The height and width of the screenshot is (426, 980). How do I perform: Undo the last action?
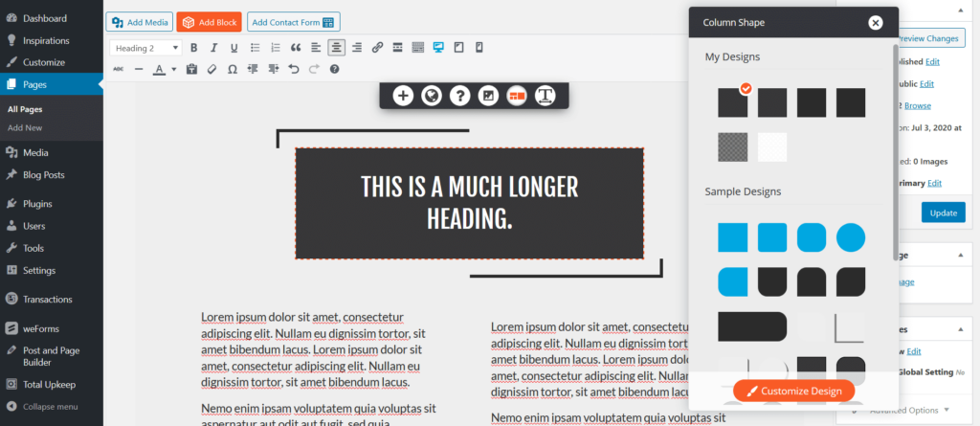(x=294, y=69)
